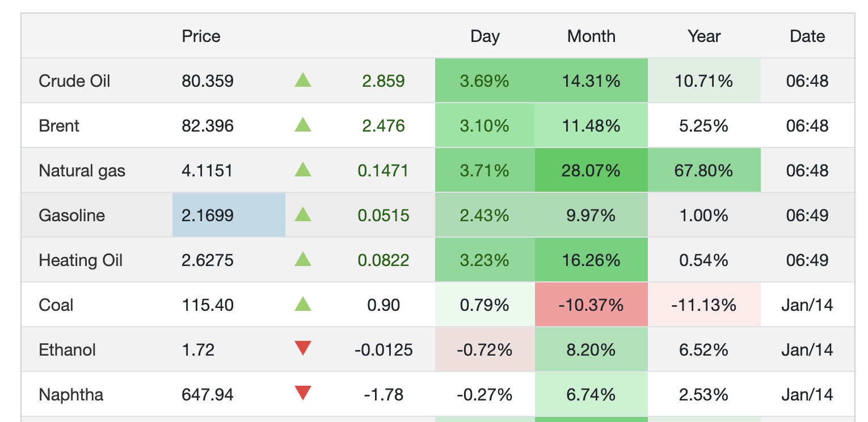Click Heating Oil day change 3.23%
The image size is (868, 422).
pyautogui.click(x=484, y=260)
